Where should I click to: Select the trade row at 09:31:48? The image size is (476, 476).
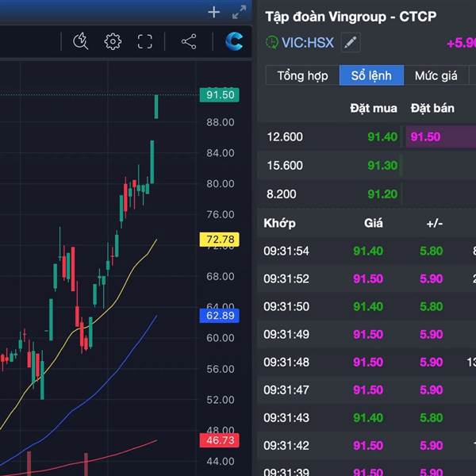tap(367, 362)
